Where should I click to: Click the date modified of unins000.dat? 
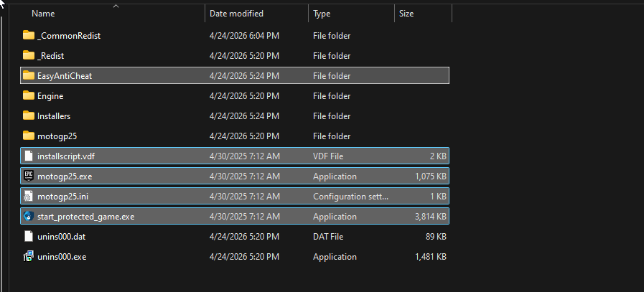click(x=244, y=237)
